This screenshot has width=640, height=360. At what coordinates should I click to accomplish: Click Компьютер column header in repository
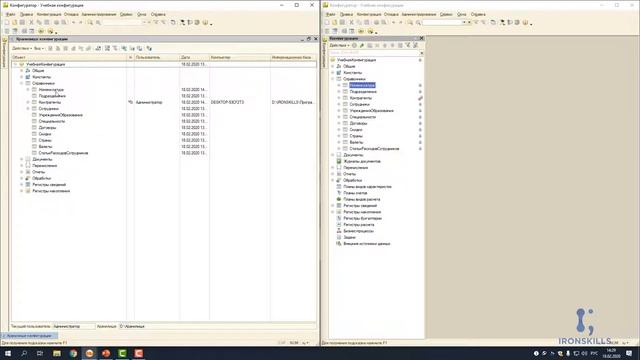click(240, 58)
